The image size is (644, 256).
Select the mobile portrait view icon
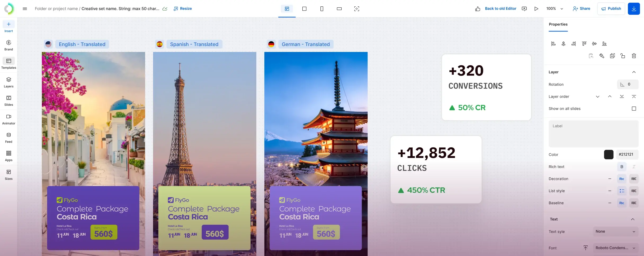(322, 9)
